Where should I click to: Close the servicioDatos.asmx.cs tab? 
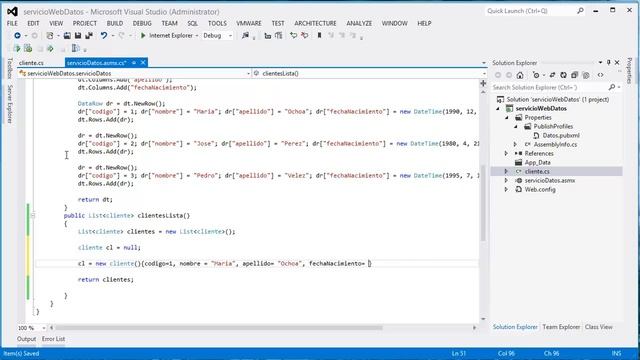pos(143,62)
